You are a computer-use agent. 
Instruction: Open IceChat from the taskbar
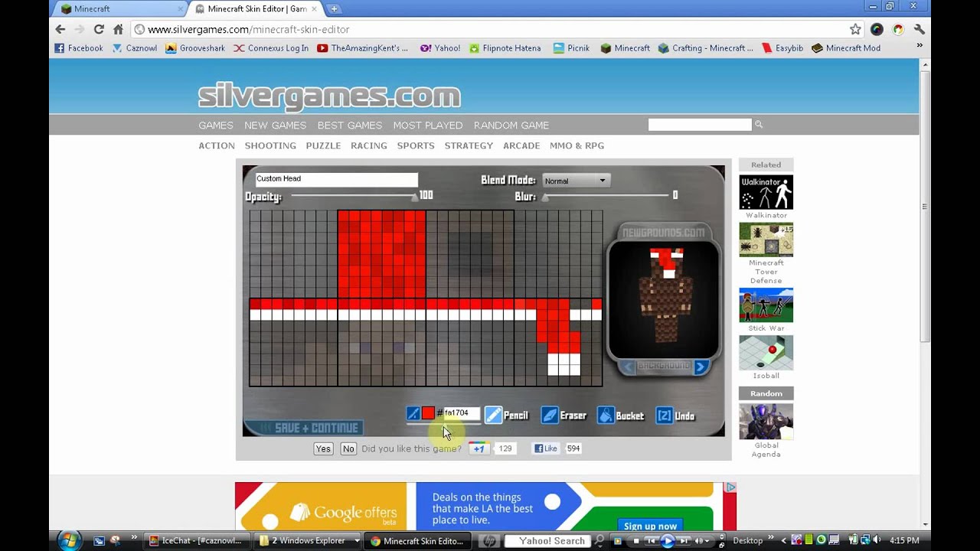pos(196,540)
